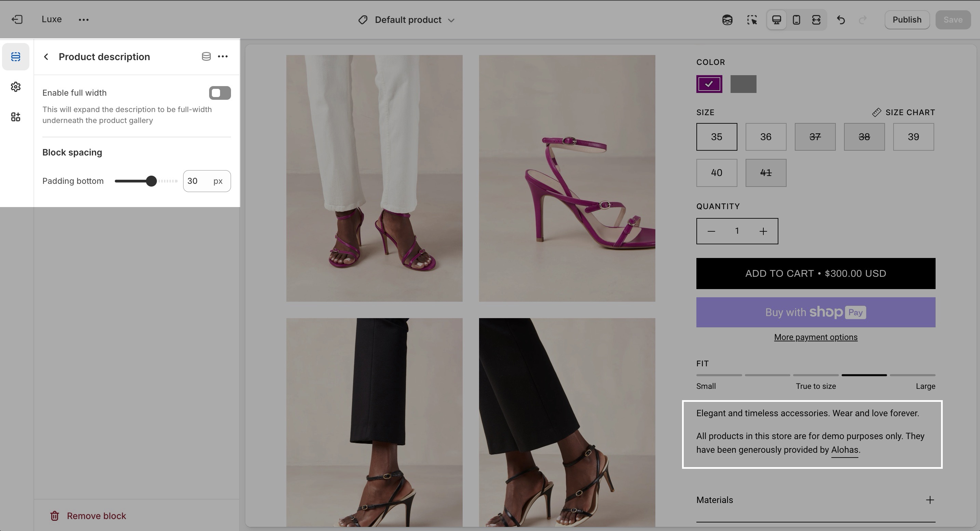Click the exit editor icon
This screenshot has height=531, width=980.
pos(17,19)
